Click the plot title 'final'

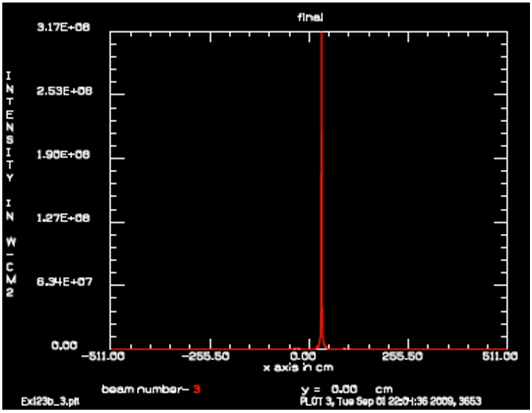pyautogui.click(x=310, y=17)
